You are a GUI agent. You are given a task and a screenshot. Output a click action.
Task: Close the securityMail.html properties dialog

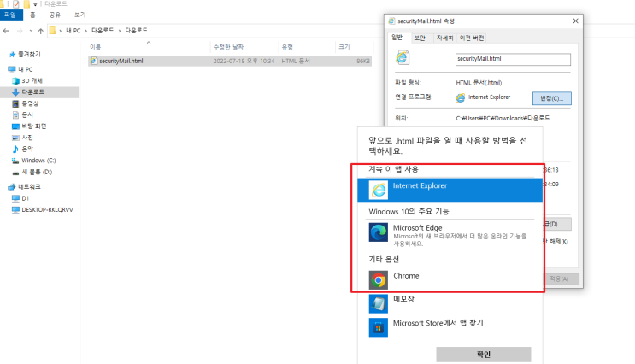coord(575,21)
